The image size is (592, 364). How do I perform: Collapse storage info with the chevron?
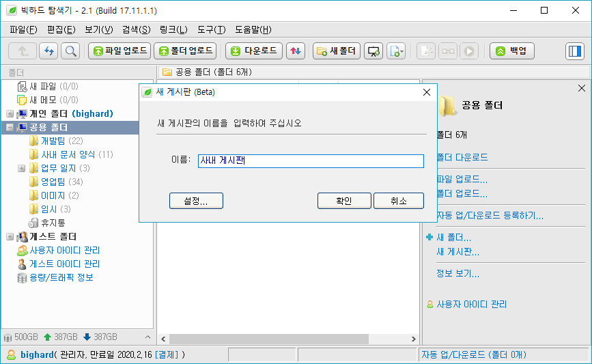[147, 337]
